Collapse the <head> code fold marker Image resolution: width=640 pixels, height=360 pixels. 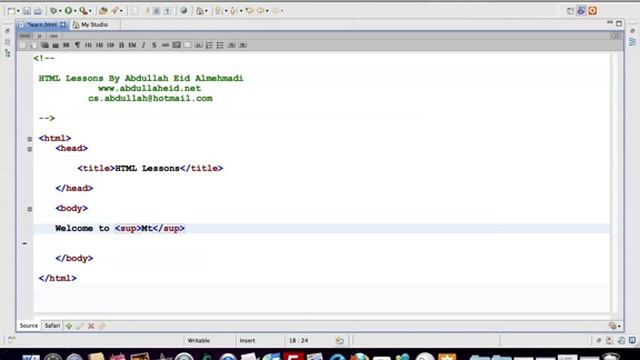(30, 149)
